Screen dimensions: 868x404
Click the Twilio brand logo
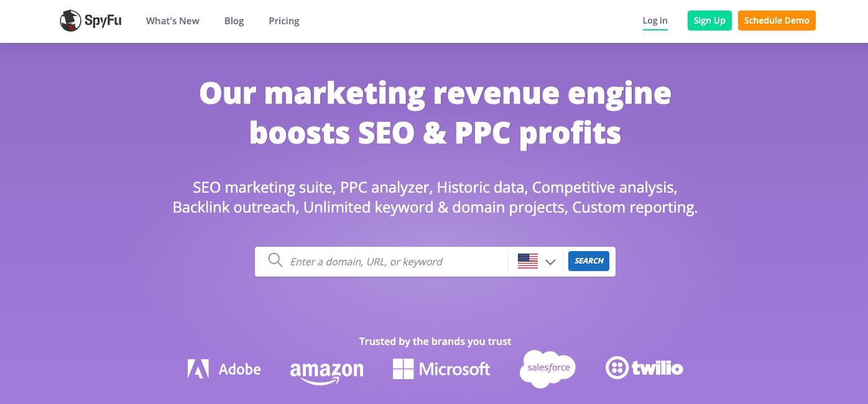(x=644, y=368)
